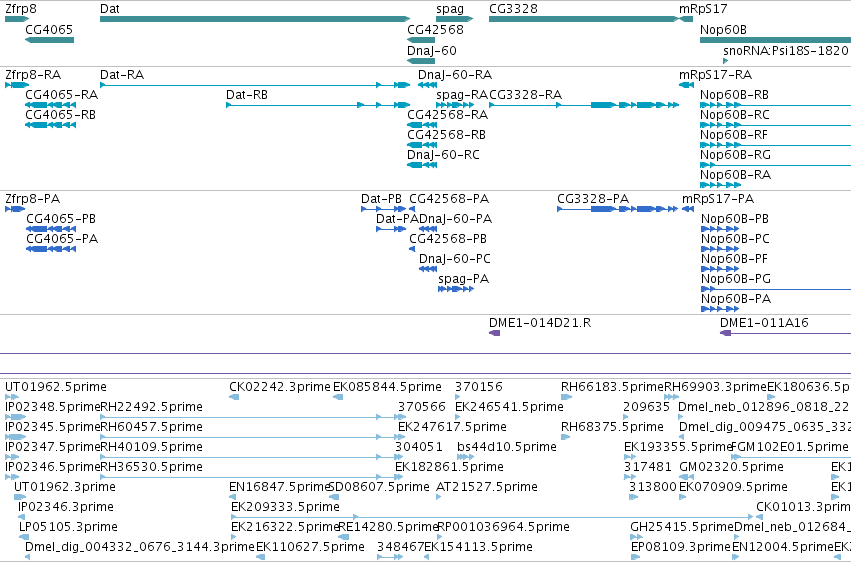Click the DnaJ-60-PC protein glyph
851x562 pixels.
coord(428,270)
